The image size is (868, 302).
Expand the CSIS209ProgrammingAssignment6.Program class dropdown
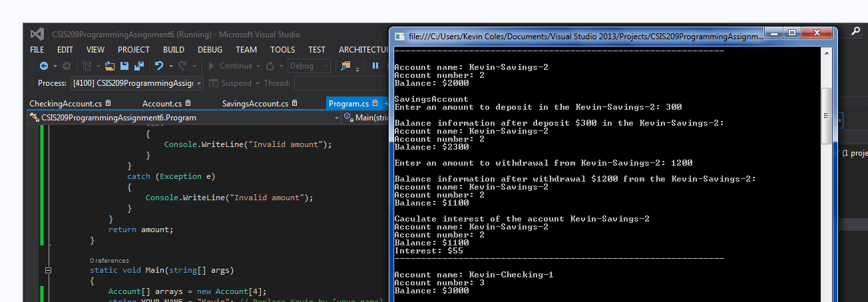[336, 118]
